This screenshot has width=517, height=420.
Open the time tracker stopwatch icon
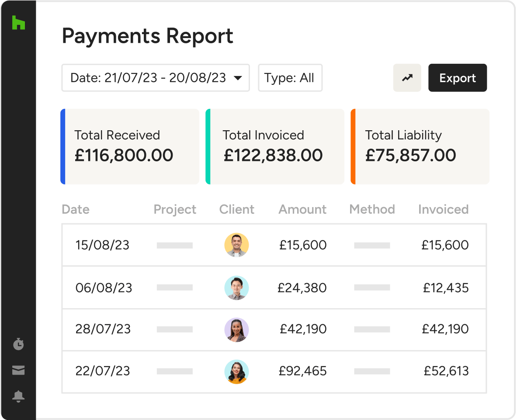click(18, 344)
